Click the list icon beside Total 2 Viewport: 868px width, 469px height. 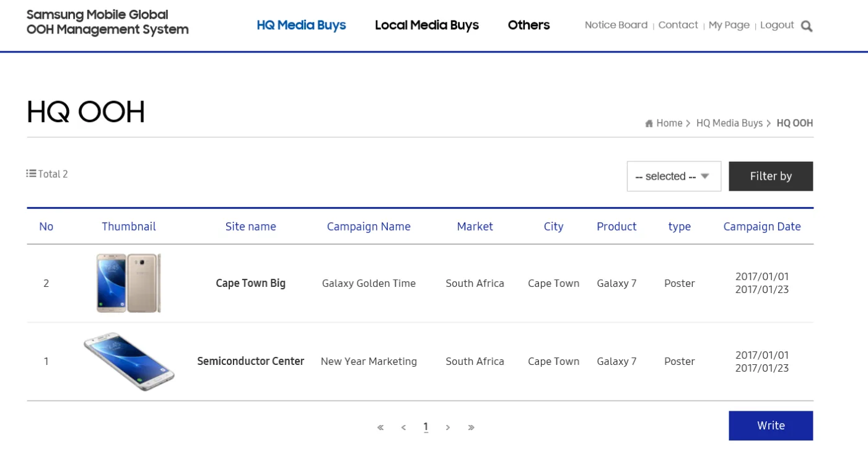pyautogui.click(x=31, y=173)
